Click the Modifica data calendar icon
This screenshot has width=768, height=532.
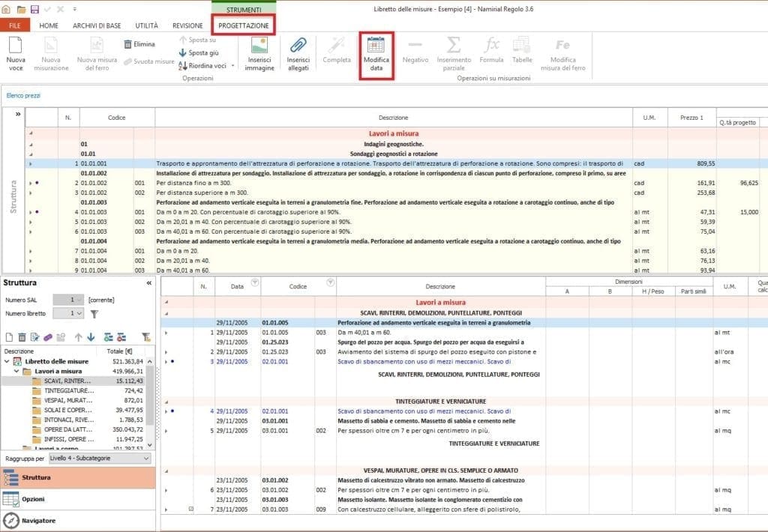coord(376,44)
